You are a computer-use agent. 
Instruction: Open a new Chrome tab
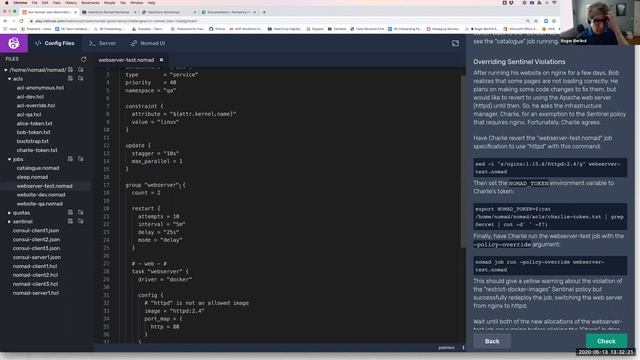[x=264, y=12]
